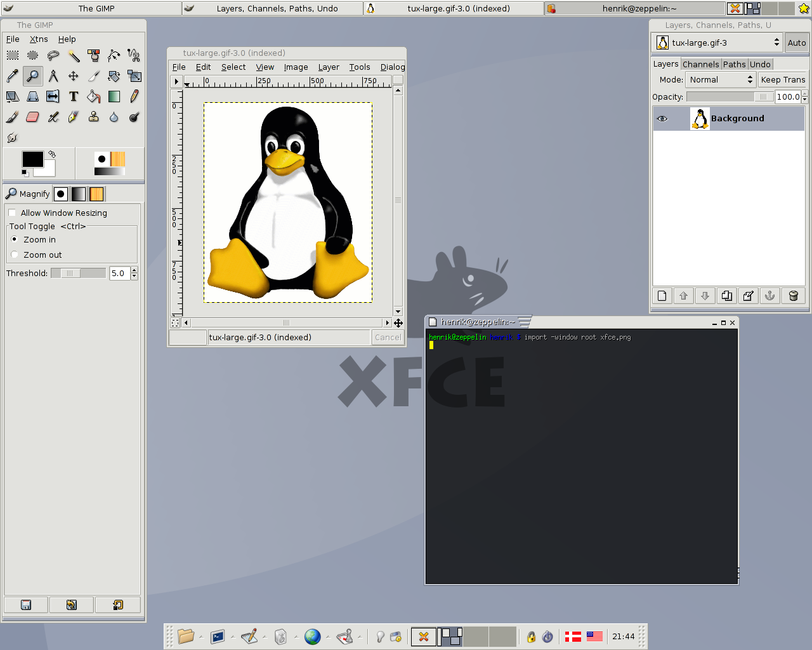
Task: Hide the Background layer eye icon
Action: tap(662, 119)
